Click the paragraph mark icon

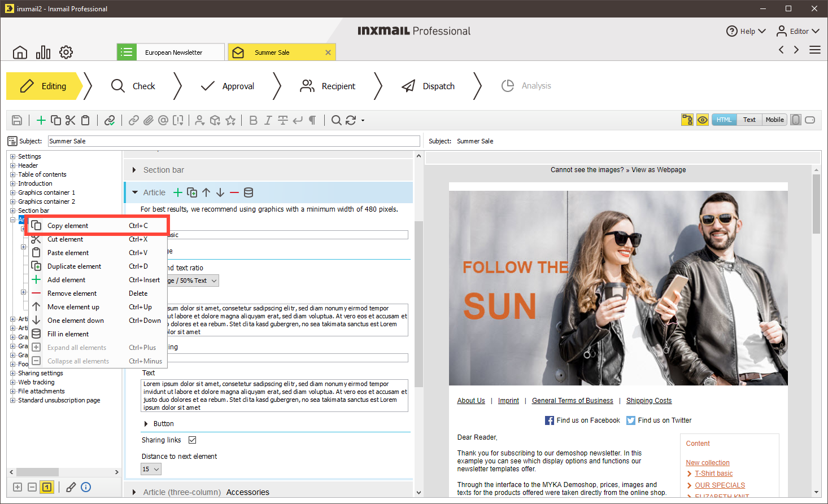click(312, 120)
